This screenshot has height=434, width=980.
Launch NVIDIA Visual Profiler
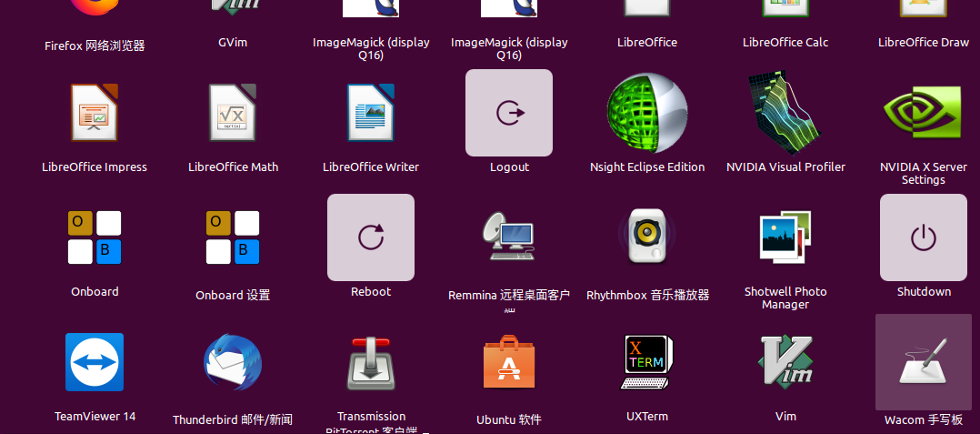tap(785, 113)
